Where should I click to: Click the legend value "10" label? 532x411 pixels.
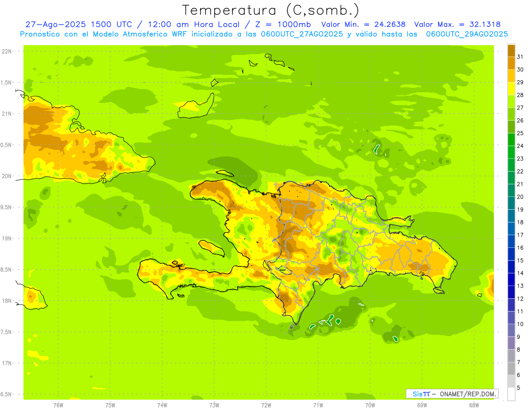(x=520, y=324)
